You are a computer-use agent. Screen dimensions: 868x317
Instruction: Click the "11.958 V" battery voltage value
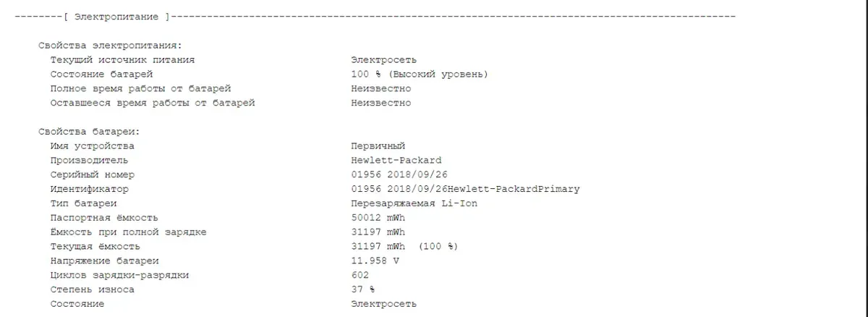pyautogui.click(x=375, y=261)
